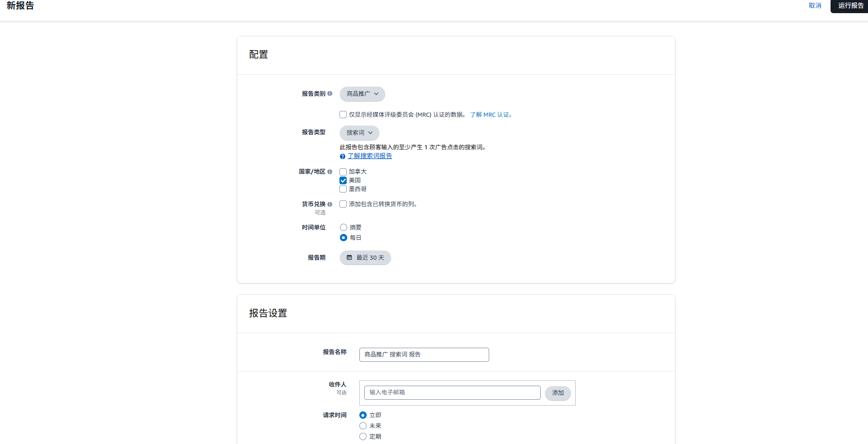This screenshot has height=444, width=868.
Task: Click the 配置 section heading
Action: [x=259, y=54]
